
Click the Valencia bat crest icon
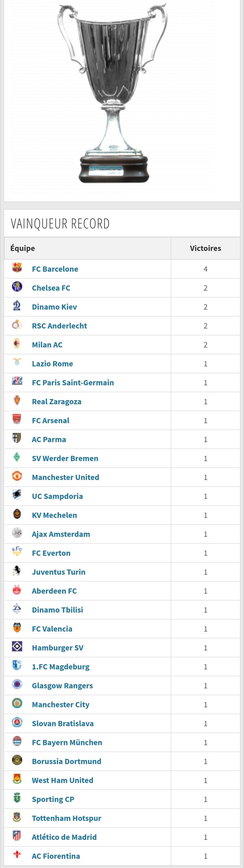tap(17, 628)
